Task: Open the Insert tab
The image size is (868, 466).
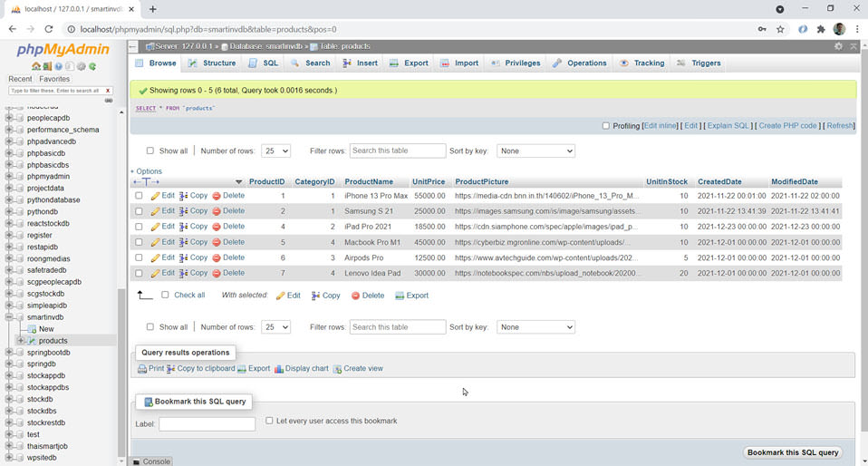Action: point(360,63)
